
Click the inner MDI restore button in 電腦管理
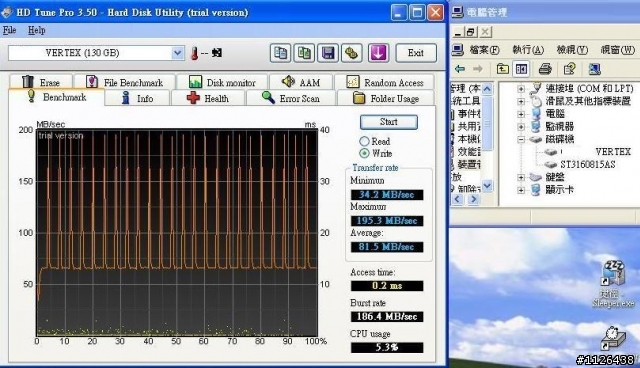[471, 32]
